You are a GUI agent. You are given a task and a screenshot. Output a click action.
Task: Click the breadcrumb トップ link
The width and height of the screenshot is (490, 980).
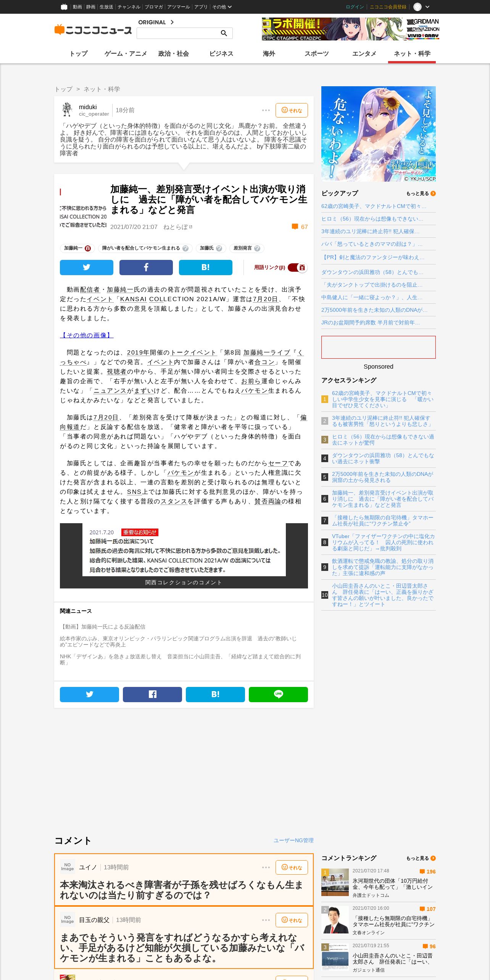(63, 89)
